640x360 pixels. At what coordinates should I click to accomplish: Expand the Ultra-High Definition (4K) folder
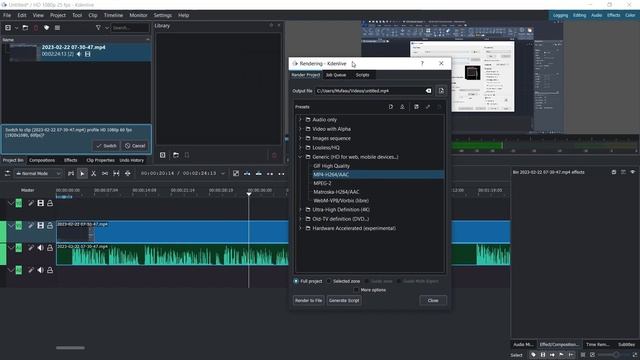click(x=300, y=209)
